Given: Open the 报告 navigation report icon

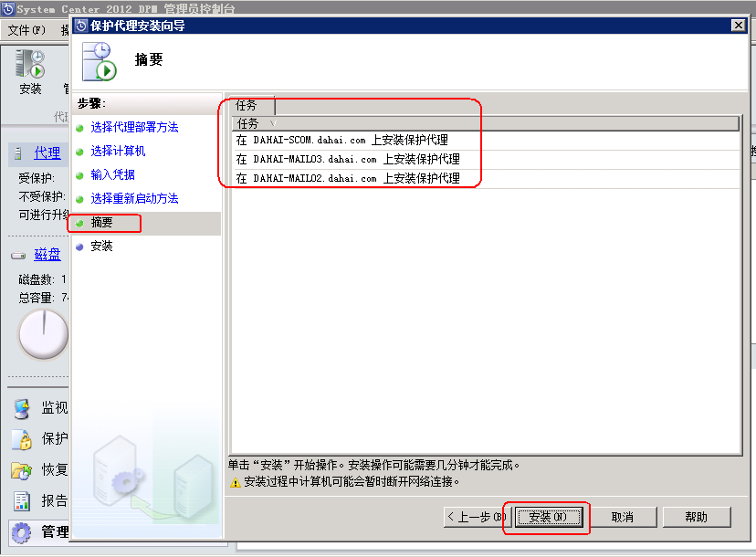Looking at the screenshot, I should pyautogui.click(x=21, y=501).
